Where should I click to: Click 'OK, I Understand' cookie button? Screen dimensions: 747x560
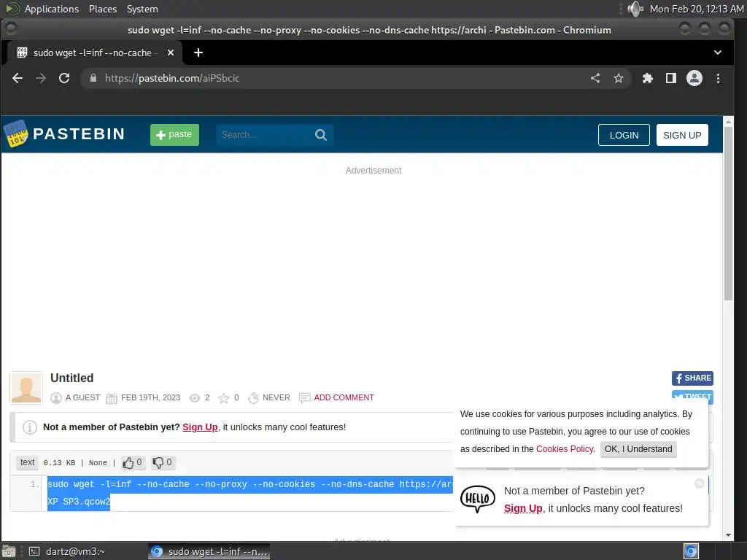[x=638, y=449]
